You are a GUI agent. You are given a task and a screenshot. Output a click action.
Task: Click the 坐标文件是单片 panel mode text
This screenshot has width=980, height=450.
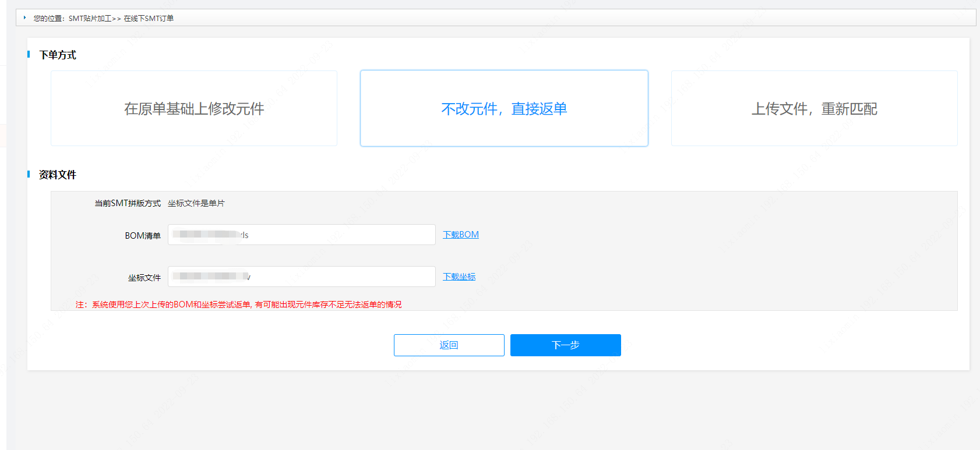click(196, 203)
